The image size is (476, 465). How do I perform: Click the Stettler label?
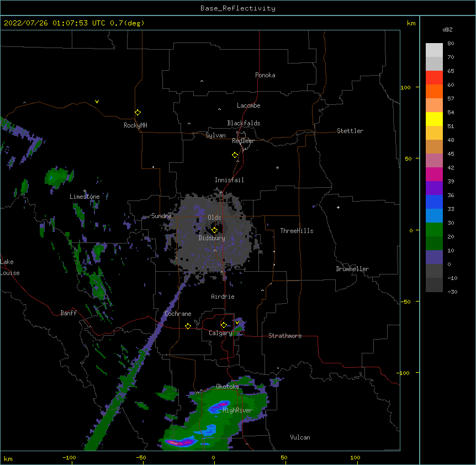coord(350,131)
